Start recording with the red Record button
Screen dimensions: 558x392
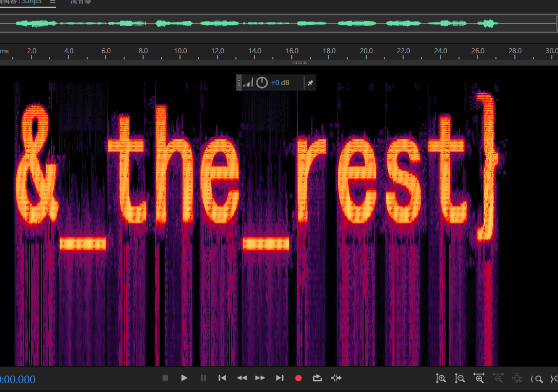coord(298,378)
